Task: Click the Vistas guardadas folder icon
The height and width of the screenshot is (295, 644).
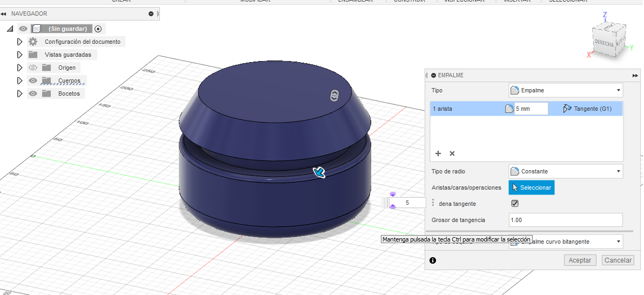Action: (x=33, y=54)
